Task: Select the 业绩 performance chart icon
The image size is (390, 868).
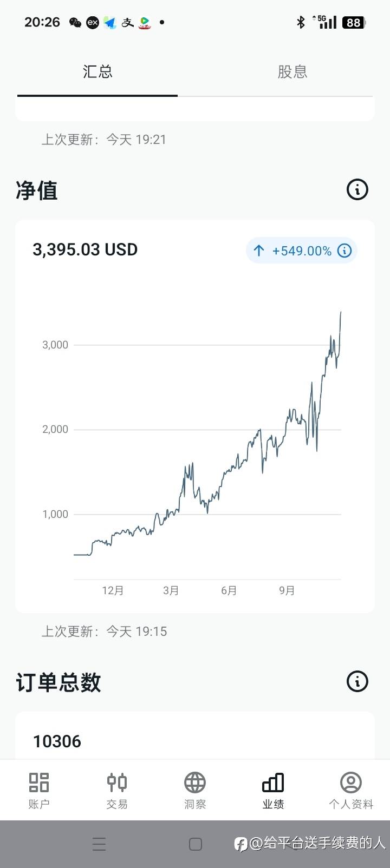Action: point(273,782)
